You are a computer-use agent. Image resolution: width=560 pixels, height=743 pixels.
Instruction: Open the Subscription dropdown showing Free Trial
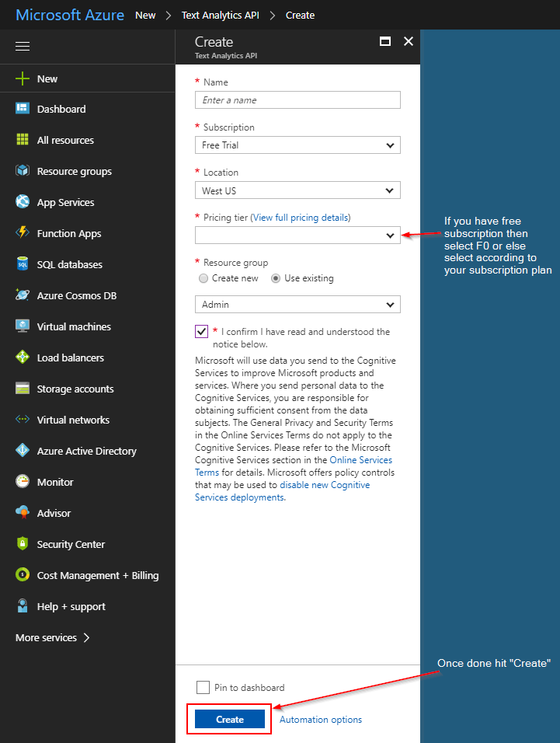[297, 145]
